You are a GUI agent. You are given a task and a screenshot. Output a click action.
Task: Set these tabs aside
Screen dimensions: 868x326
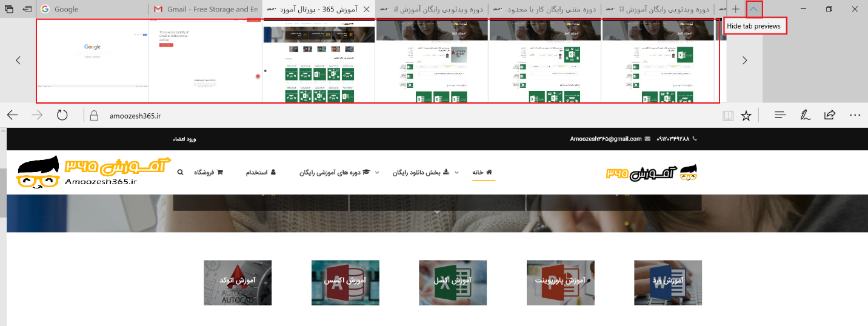(x=27, y=9)
